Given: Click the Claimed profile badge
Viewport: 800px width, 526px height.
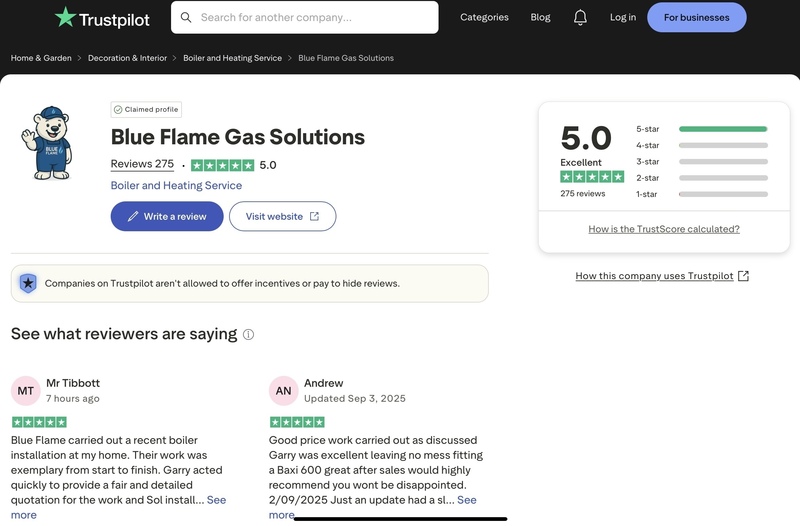Looking at the screenshot, I should coord(146,110).
